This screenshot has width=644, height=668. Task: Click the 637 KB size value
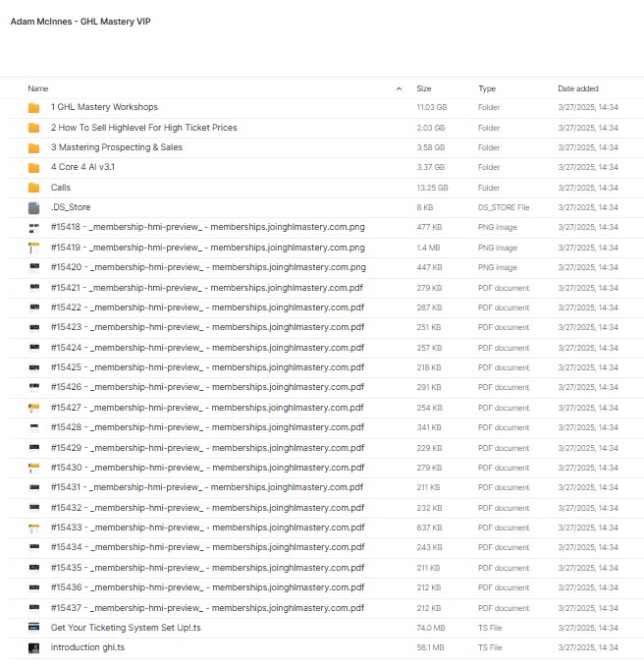click(429, 528)
